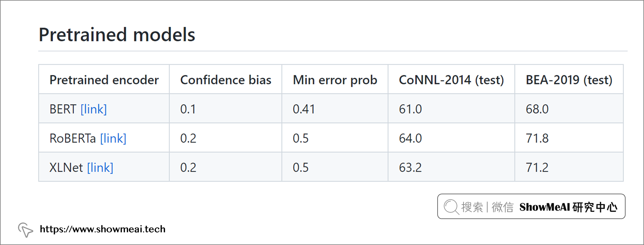644x245 pixels.
Task: Click RoBERTa's 71.8 BEA score
Action: tap(537, 138)
